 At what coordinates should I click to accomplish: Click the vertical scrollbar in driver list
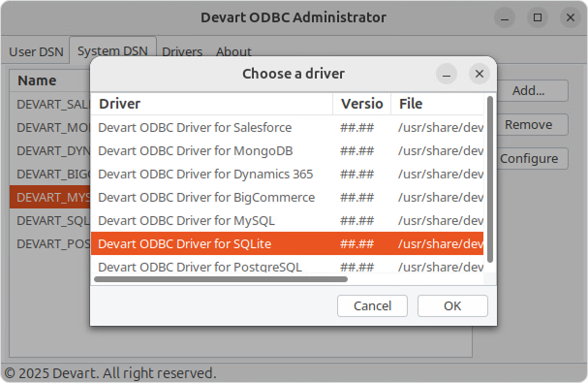coord(490,179)
